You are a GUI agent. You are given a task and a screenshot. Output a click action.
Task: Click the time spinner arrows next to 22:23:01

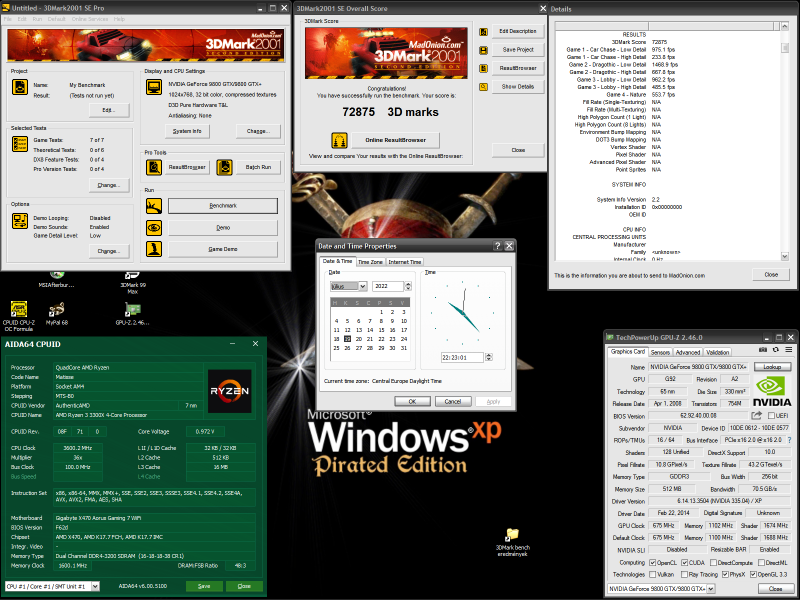pos(489,357)
